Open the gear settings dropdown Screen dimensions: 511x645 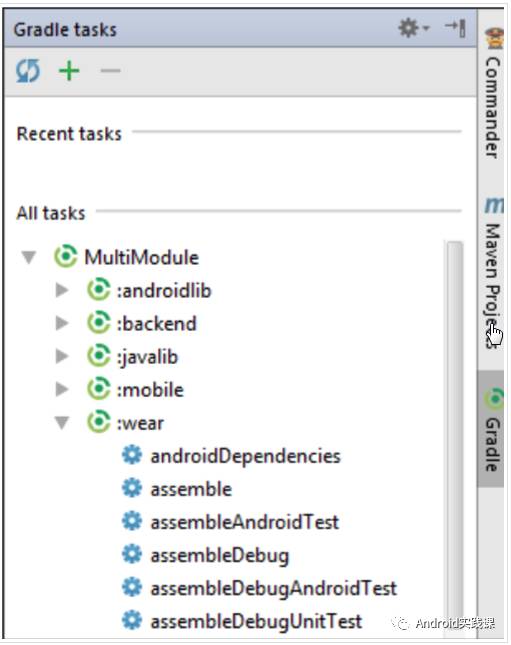coord(413,28)
